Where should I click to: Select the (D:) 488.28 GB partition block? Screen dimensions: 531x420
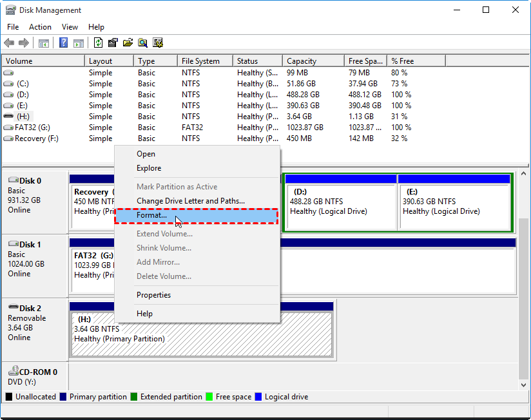[341, 202]
